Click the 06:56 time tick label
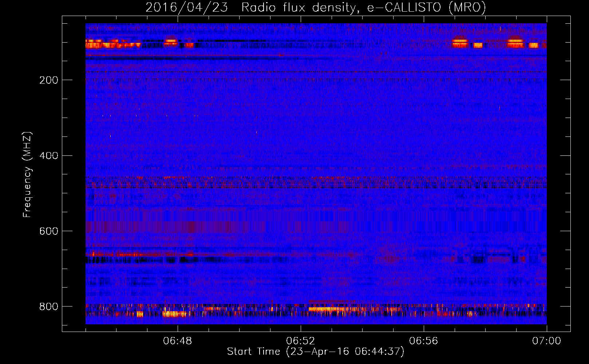Image resolution: width=589 pixels, height=364 pixels. click(424, 341)
